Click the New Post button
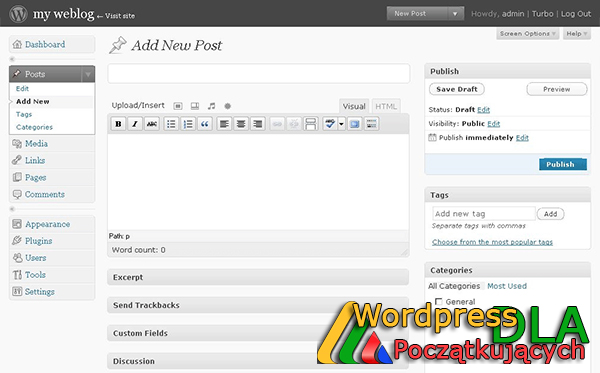This screenshot has width=600, height=373. 417,14
